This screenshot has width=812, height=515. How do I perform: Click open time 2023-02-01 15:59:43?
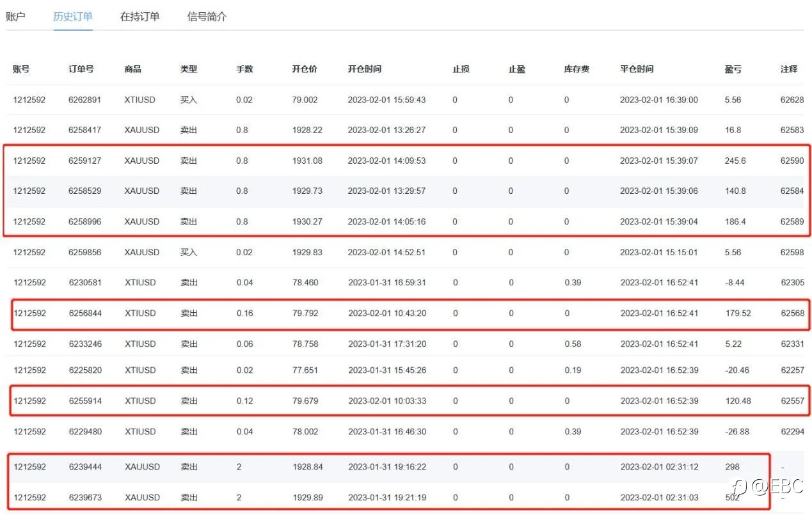[x=386, y=100]
